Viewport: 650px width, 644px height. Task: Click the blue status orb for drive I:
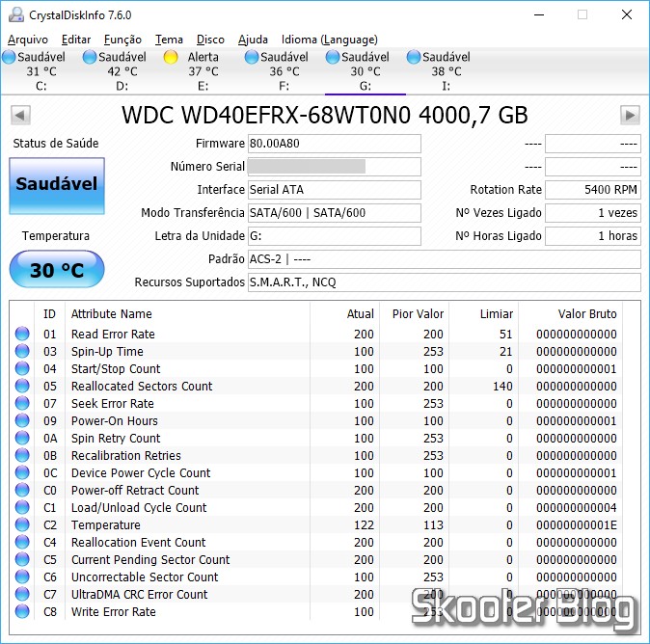pyautogui.click(x=414, y=57)
